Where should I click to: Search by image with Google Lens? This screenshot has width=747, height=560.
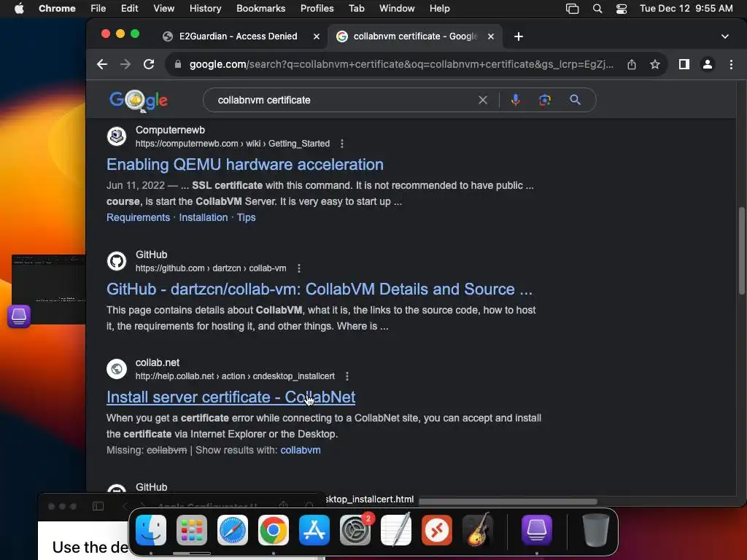545,100
